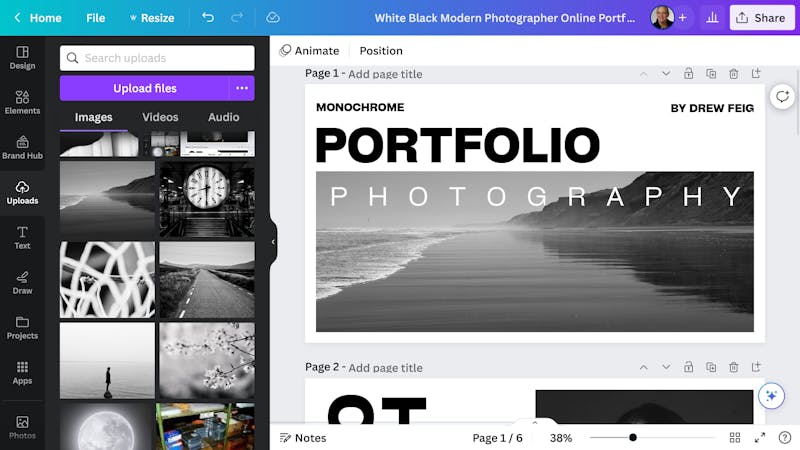Screen dimensions: 800x450
Task: Open the help question mark
Action: point(785,437)
